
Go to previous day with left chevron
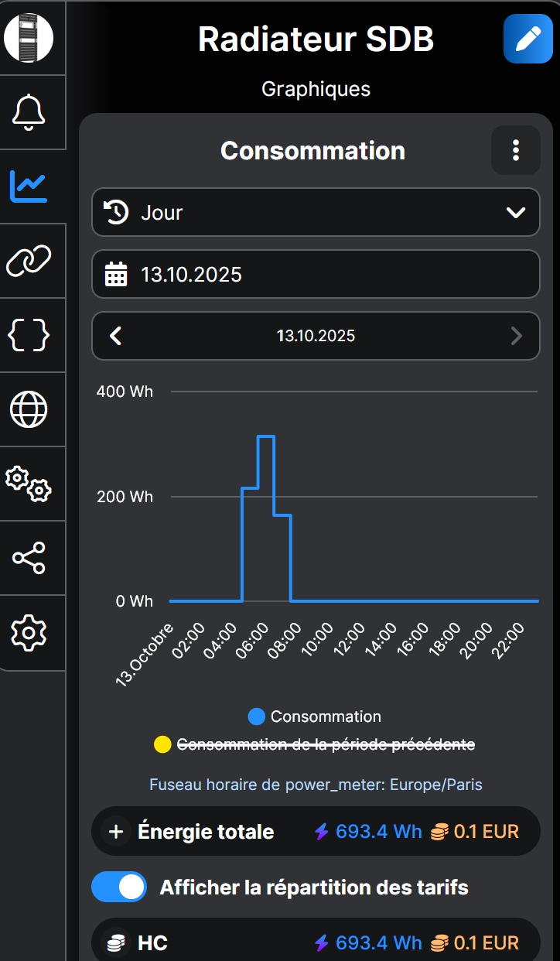click(116, 336)
